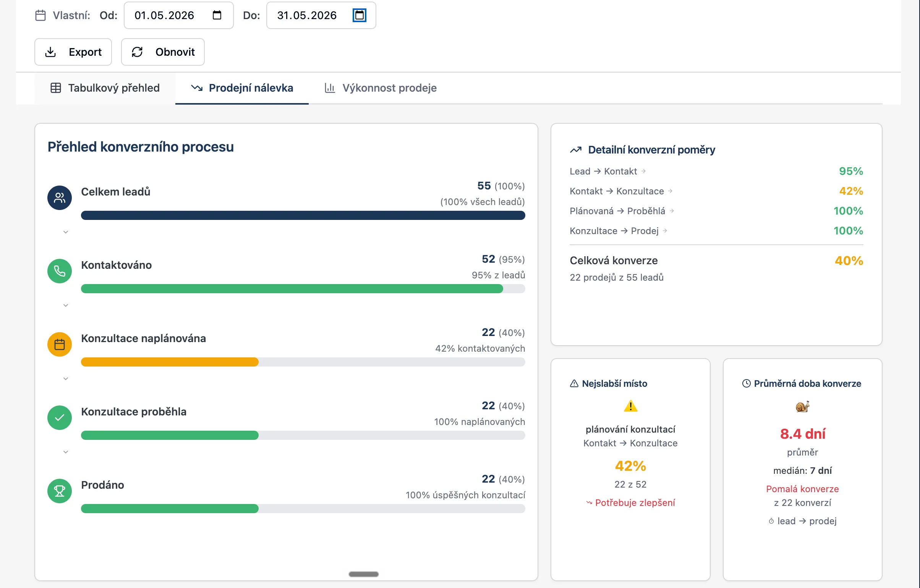The height and width of the screenshot is (588, 920).
Task: Open the calendar picker in the Od date field
Action: coord(217,15)
